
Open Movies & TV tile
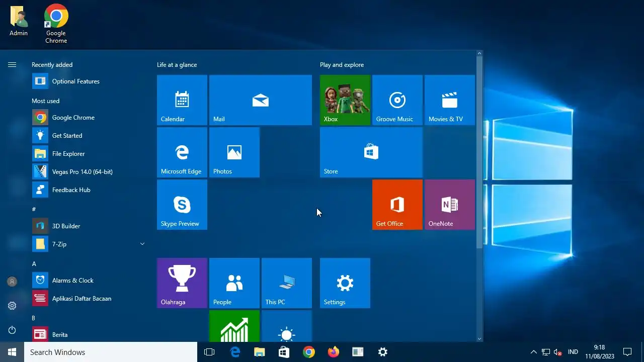click(450, 100)
